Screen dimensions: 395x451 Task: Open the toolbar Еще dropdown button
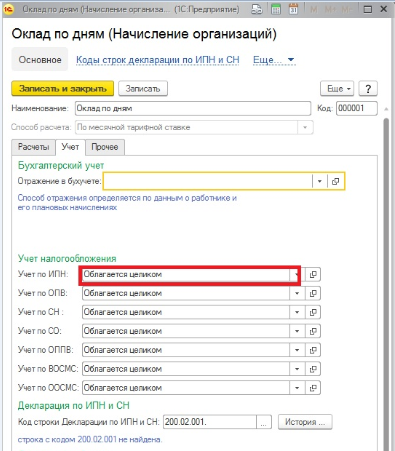tap(337, 89)
